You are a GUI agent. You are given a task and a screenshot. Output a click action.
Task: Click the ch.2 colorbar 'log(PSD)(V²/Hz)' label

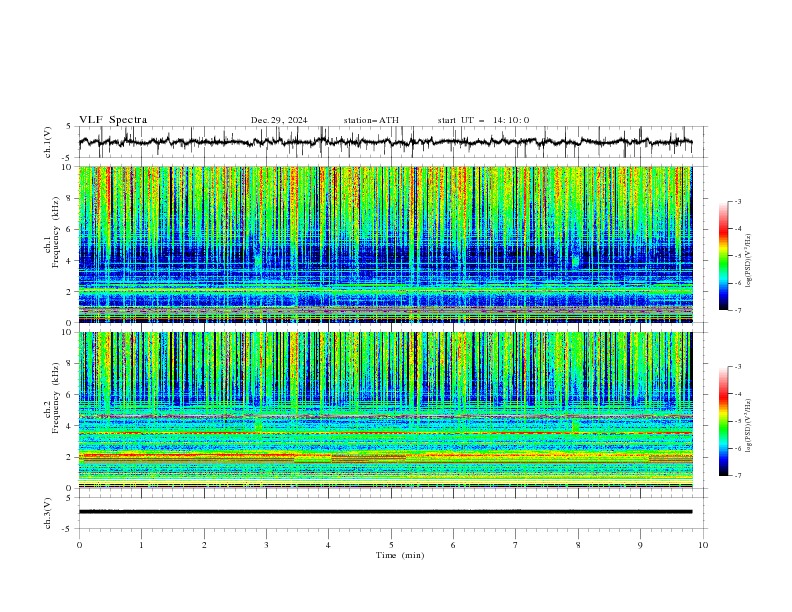click(749, 426)
